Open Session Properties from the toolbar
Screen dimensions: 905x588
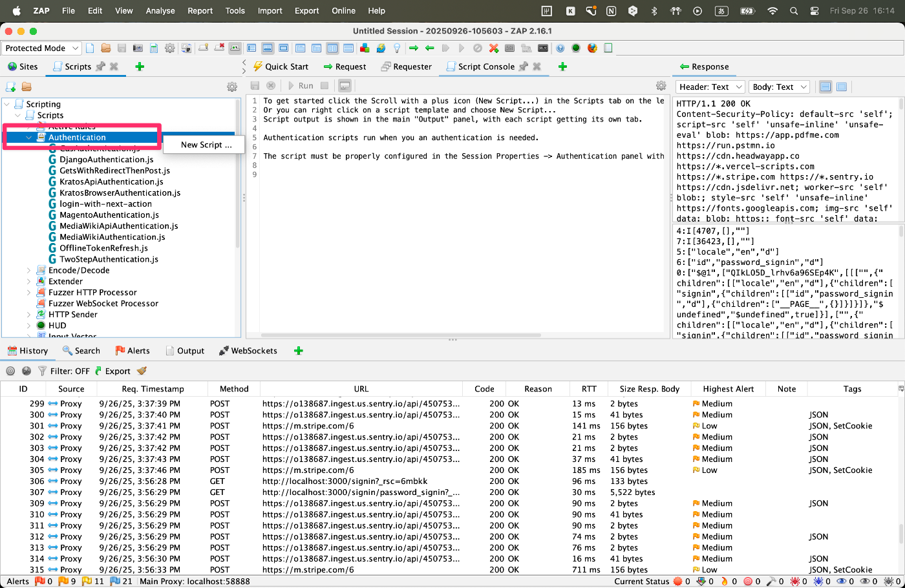(154, 48)
